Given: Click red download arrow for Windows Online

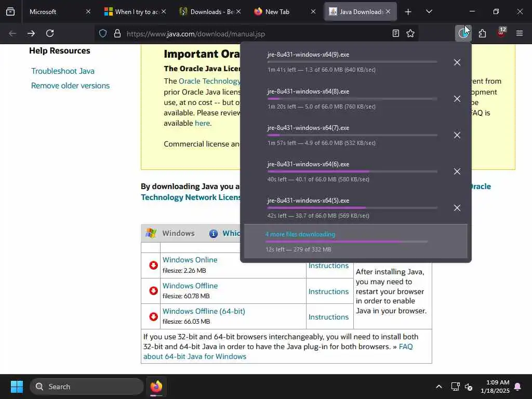Looking at the screenshot, I should 153,265.
